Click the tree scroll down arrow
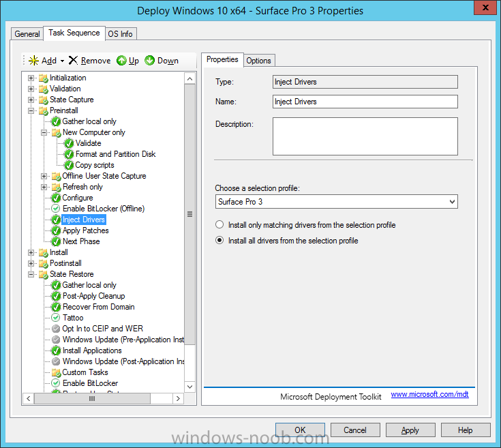 [189, 387]
